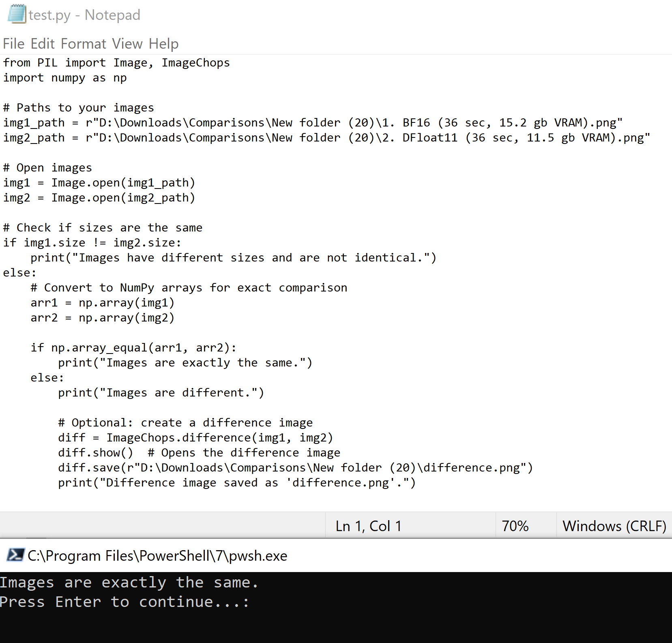The width and height of the screenshot is (672, 643).
Task: Click the 'arr2 = np.array(img2)' line
Action: [x=103, y=318]
